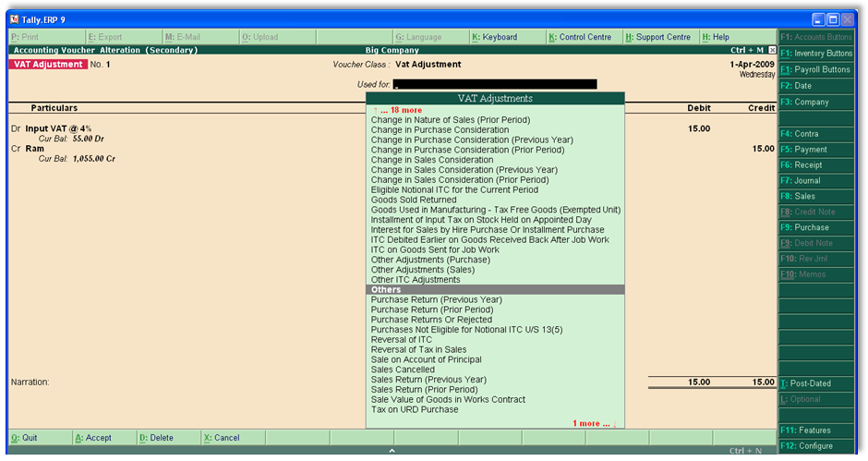Select the F7: Journal voucher button
The height and width of the screenshot is (461, 868).
[x=816, y=181]
